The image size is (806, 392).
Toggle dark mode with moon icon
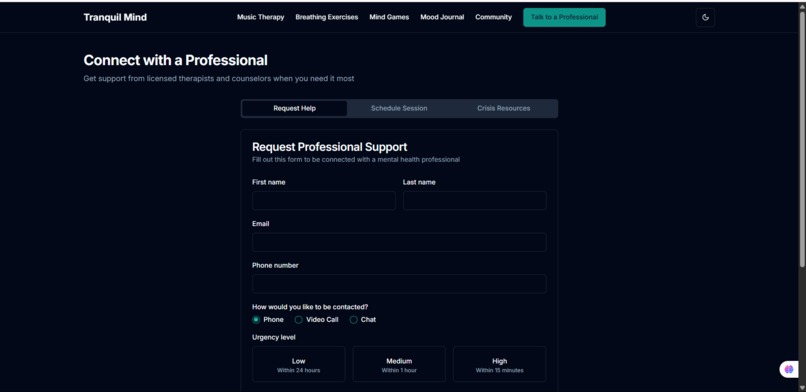[705, 17]
